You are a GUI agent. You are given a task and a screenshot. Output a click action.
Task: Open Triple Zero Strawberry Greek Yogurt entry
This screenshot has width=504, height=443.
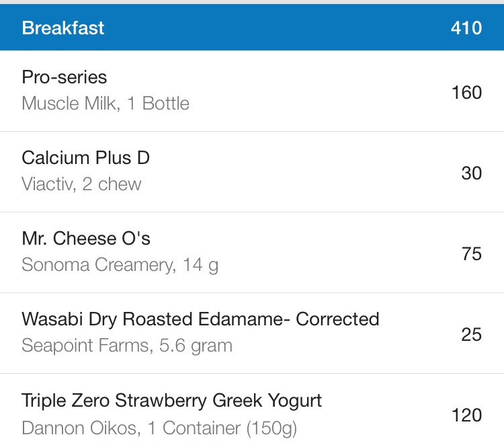252,409
